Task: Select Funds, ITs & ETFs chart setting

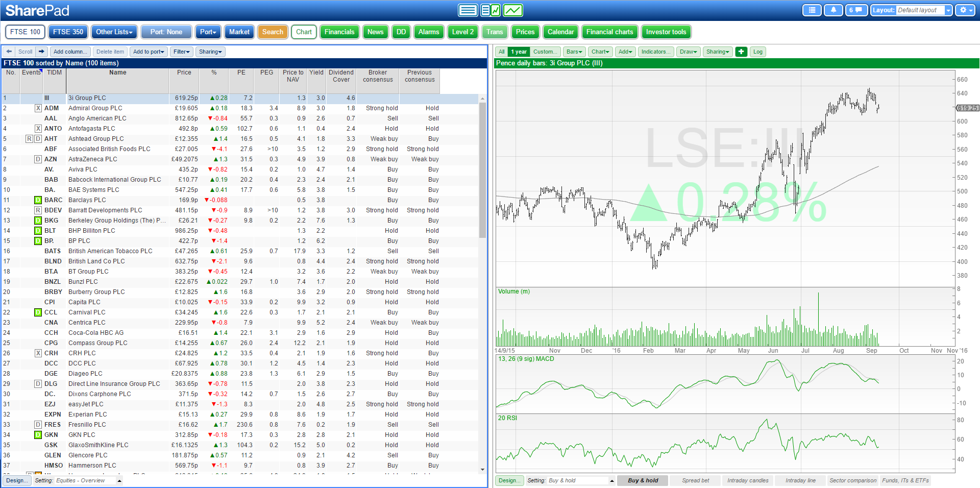Action: point(905,480)
